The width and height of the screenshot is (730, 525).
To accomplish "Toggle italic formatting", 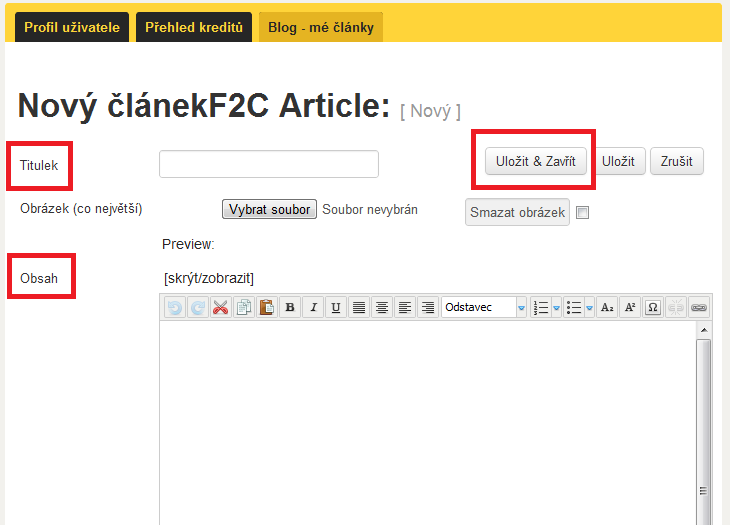I will [x=313, y=308].
